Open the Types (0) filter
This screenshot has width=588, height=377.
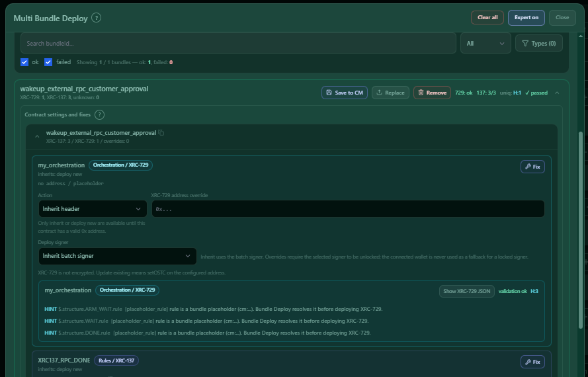[x=538, y=43]
